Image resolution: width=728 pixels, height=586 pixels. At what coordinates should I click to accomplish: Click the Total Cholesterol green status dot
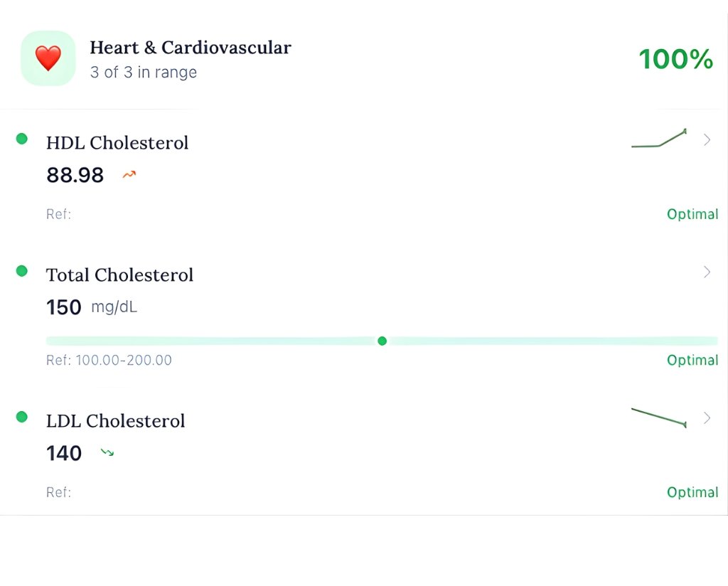tap(22, 271)
